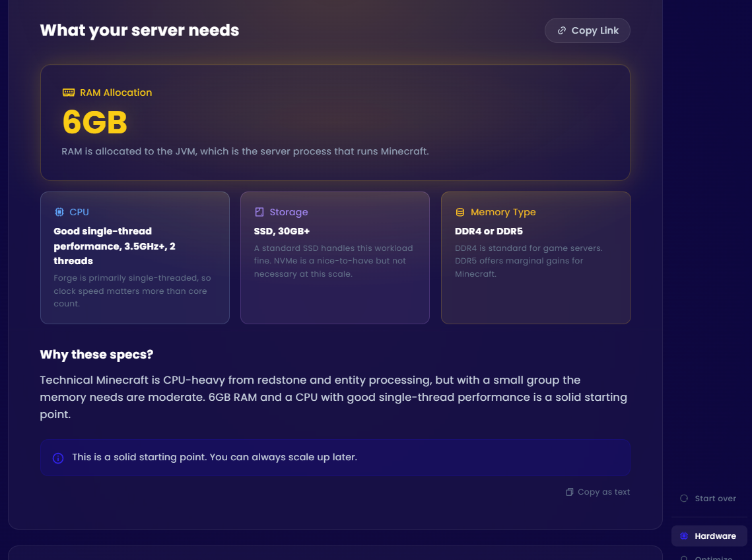The image size is (752, 560).
Task: Switch to the Hardware section
Action: coord(709,536)
